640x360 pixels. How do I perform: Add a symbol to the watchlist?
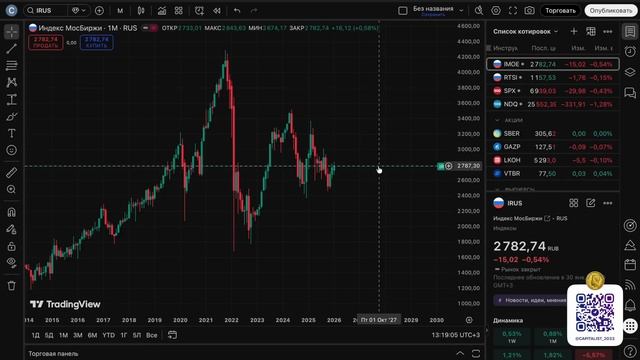pyautogui.click(x=574, y=31)
